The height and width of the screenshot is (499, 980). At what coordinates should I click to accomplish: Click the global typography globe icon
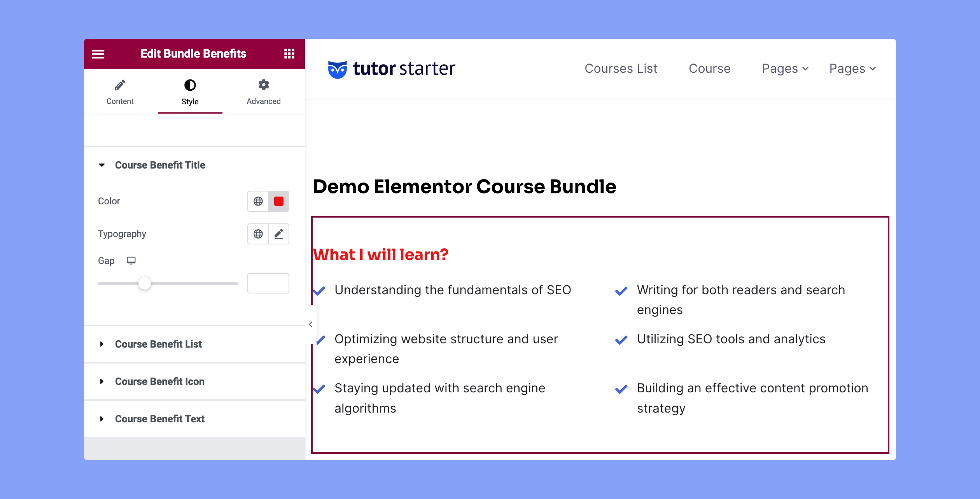tap(258, 234)
